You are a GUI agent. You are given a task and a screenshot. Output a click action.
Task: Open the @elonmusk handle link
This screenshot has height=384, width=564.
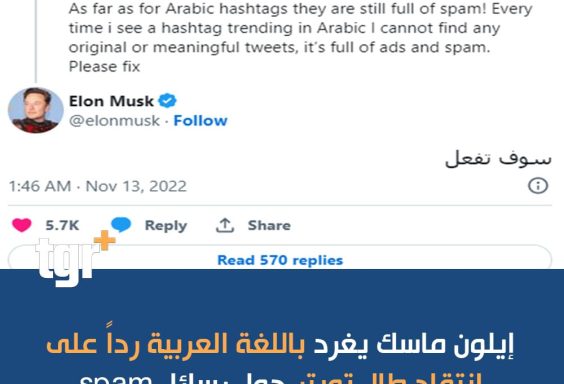(114, 121)
